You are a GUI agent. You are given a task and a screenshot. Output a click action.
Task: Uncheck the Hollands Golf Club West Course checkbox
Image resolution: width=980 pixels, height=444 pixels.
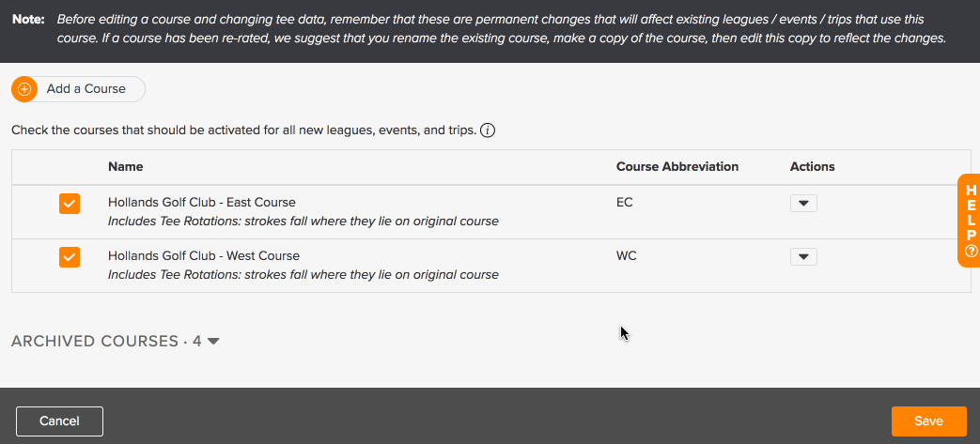click(70, 256)
